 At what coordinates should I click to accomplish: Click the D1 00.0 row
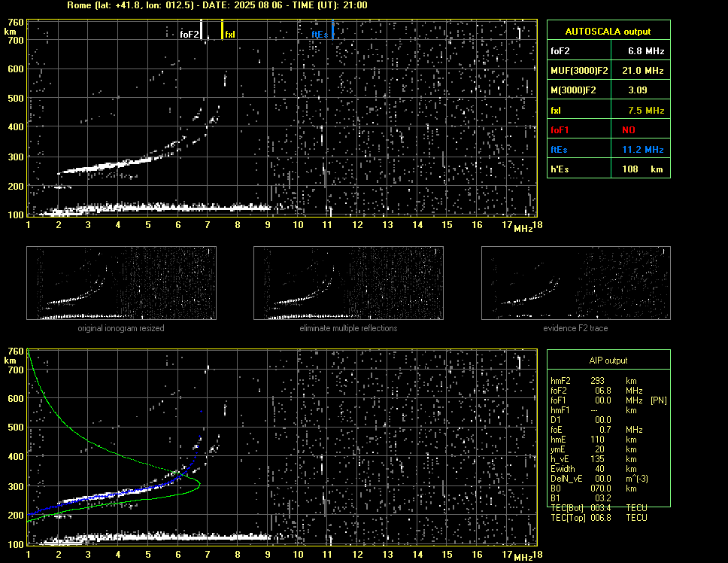point(581,420)
